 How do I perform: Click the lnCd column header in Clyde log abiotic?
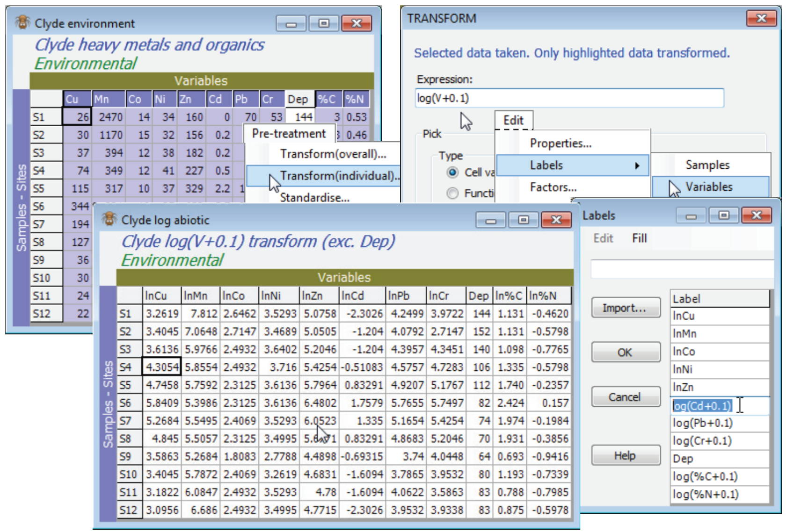pos(362,296)
